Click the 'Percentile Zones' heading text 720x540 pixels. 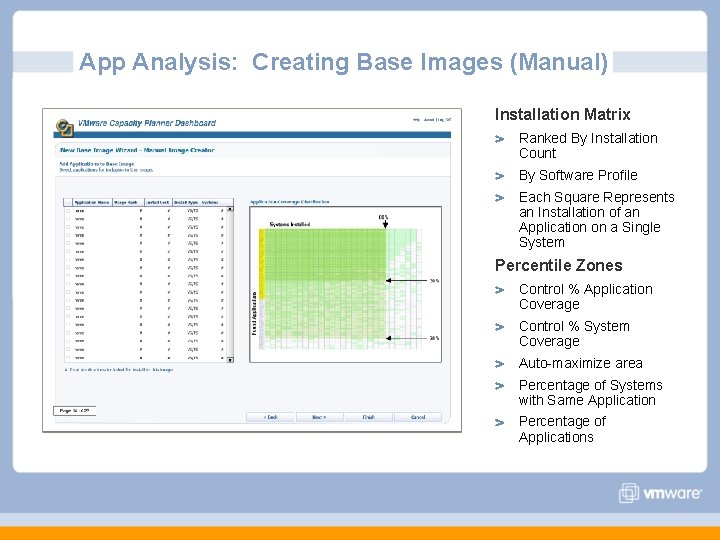coord(559,265)
